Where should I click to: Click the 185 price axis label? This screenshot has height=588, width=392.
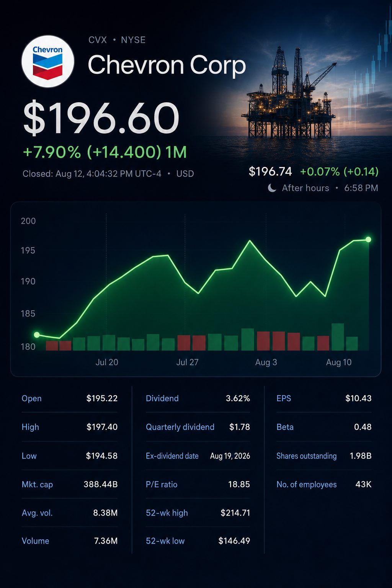pyautogui.click(x=28, y=314)
